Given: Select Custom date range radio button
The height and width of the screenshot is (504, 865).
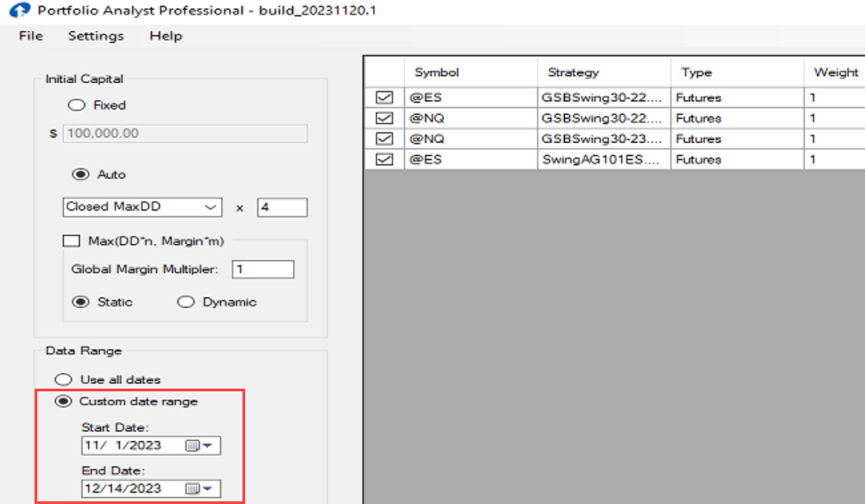Looking at the screenshot, I should coord(63,401).
